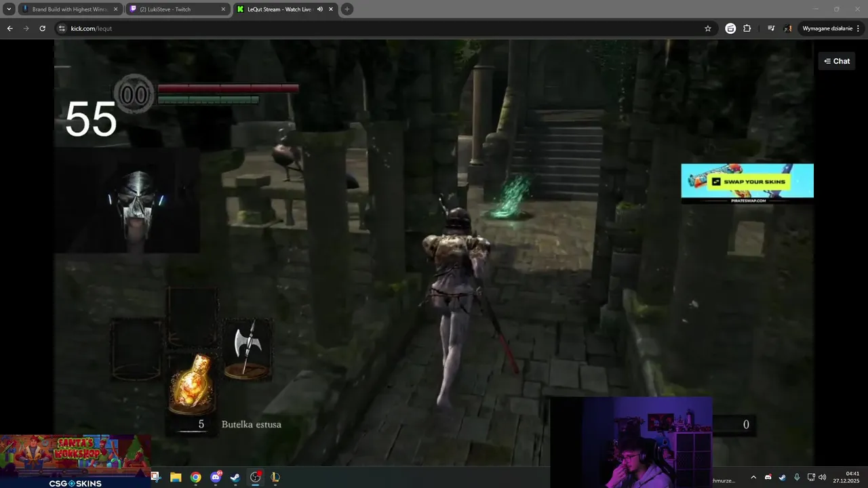Click the halberd weapon slot icon
868x488 pixels.
click(248, 349)
